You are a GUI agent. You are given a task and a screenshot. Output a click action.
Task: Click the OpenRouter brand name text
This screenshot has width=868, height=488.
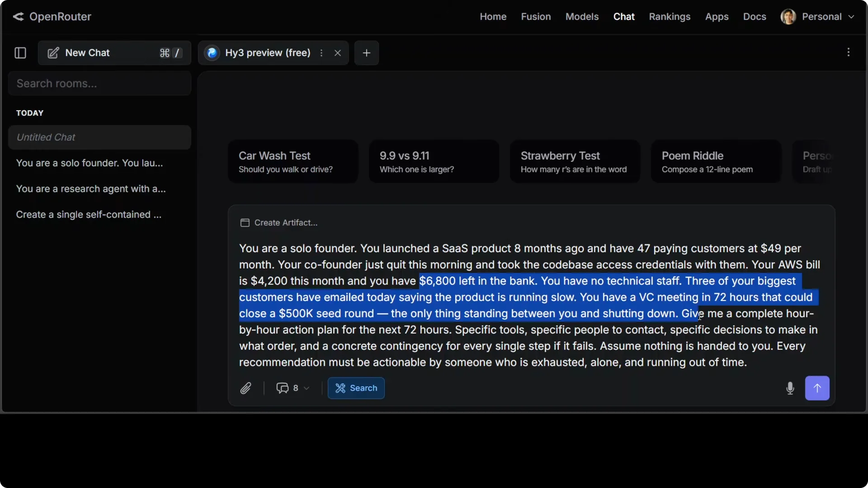[60, 17]
